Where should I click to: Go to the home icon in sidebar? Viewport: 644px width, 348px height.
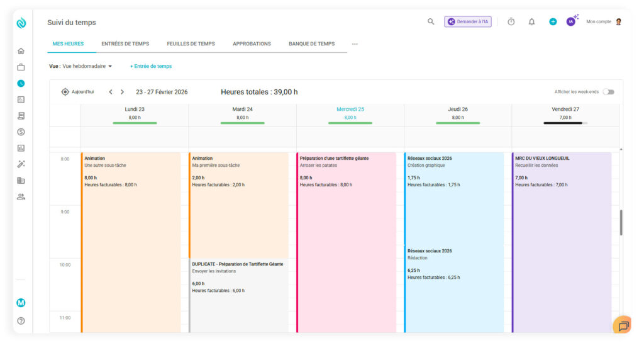click(21, 51)
